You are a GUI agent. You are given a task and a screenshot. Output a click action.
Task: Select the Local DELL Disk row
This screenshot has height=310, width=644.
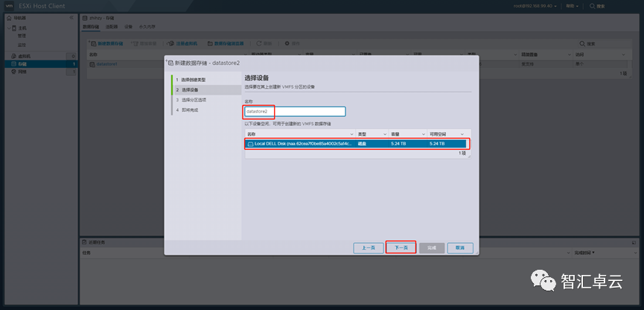[355, 144]
